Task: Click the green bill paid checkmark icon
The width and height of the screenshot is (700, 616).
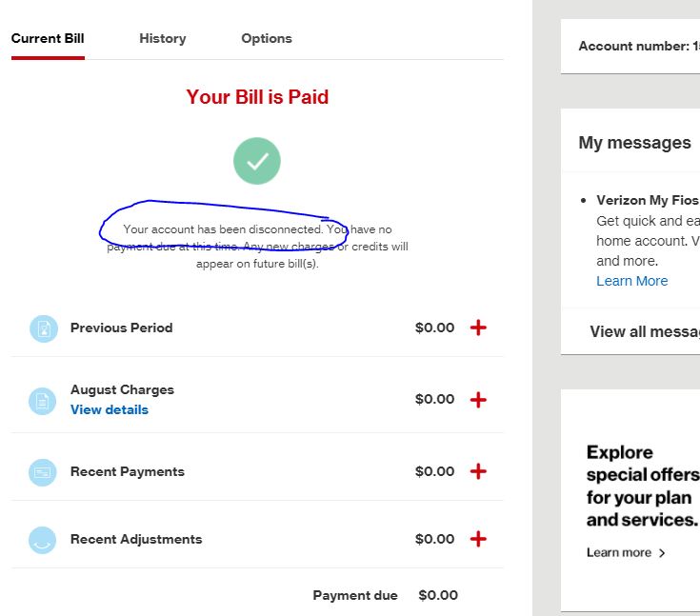Action: tap(257, 161)
